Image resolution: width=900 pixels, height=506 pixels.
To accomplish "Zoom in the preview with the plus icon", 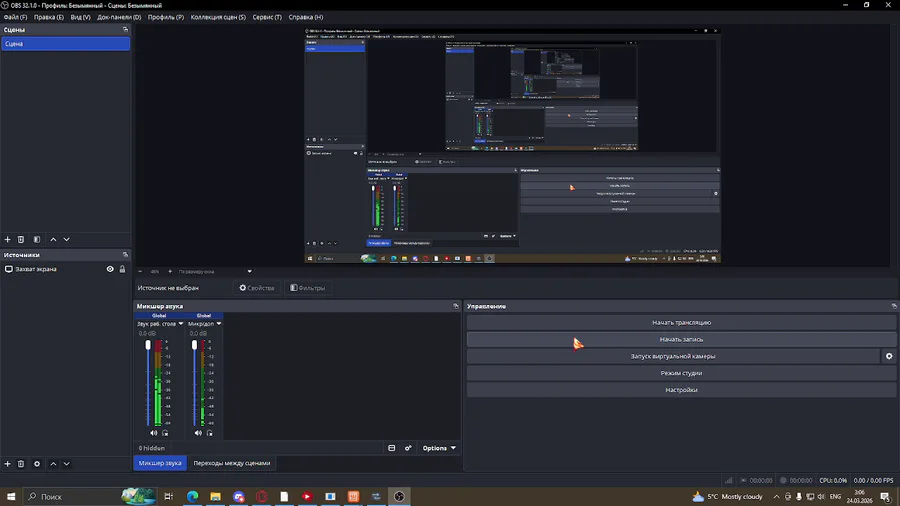I will pyautogui.click(x=170, y=271).
